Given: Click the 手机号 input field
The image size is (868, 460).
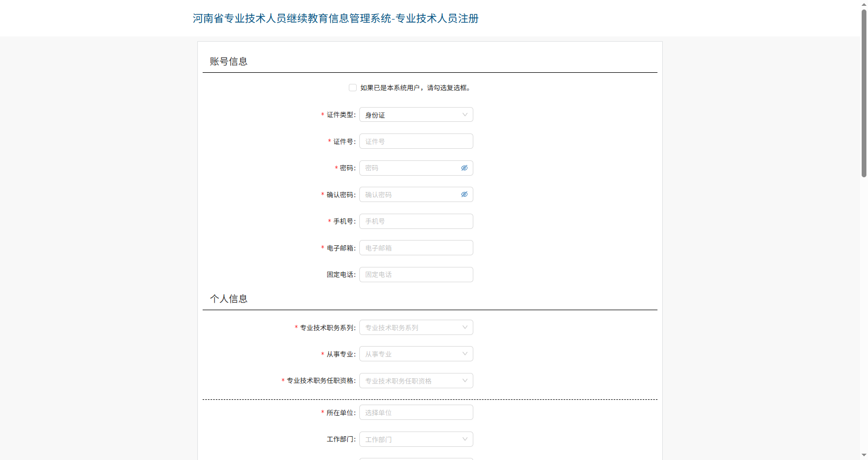Looking at the screenshot, I should (x=416, y=222).
